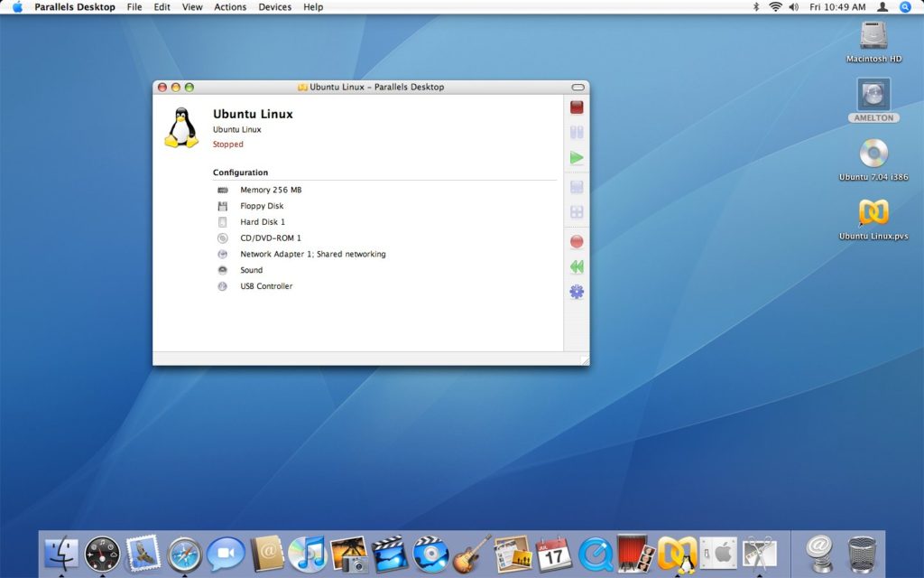Click the four-squares icon in the Parallels toolbar
This screenshot has height=578, width=924.
pyautogui.click(x=577, y=212)
